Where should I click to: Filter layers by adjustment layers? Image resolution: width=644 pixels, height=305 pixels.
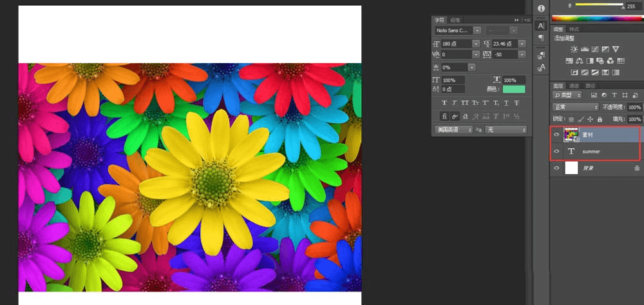(x=604, y=95)
